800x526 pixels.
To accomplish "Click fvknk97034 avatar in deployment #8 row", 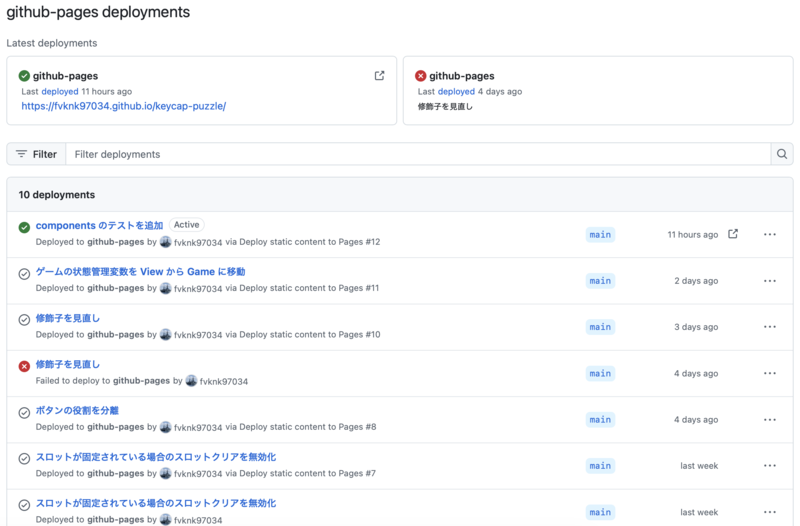I will point(165,427).
